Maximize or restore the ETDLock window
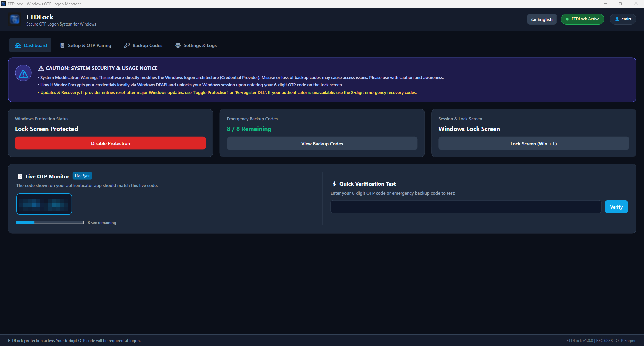Viewport: 644px width, 346px height. 621,4
